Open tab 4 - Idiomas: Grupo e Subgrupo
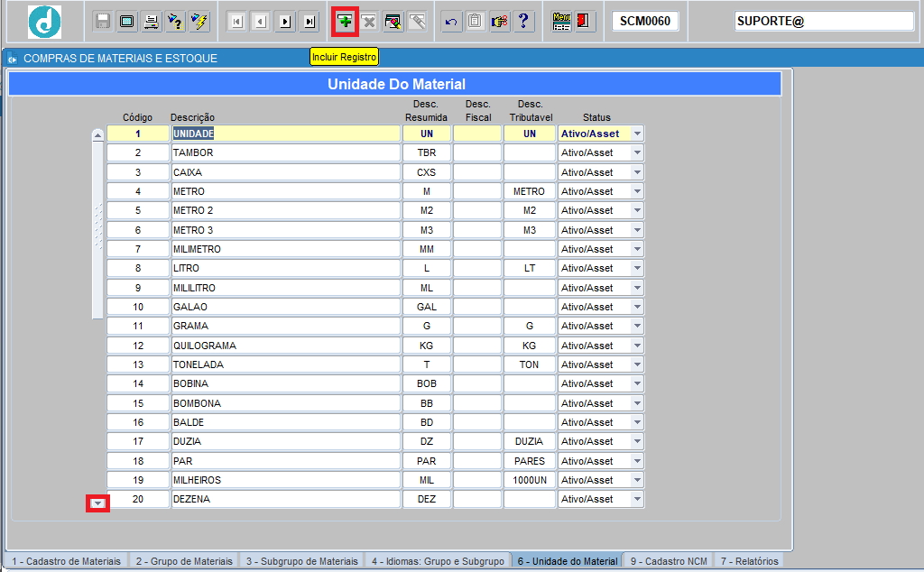This screenshot has width=924, height=572. click(438, 561)
